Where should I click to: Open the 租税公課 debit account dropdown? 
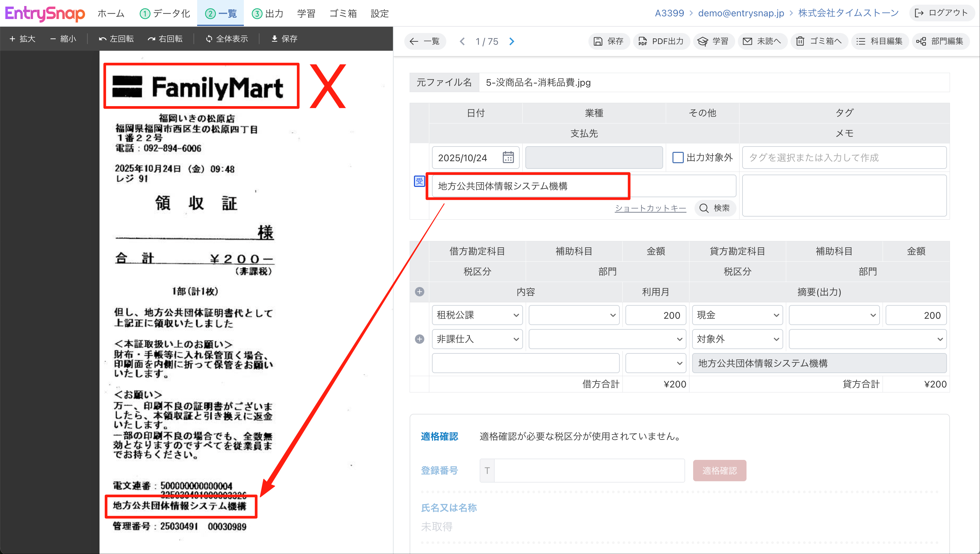477,315
